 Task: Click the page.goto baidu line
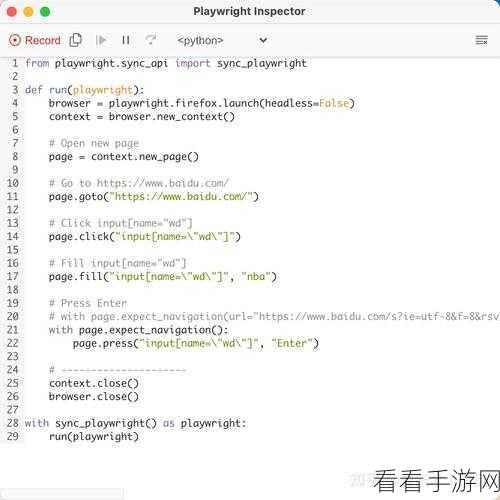[x=154, y=196]
